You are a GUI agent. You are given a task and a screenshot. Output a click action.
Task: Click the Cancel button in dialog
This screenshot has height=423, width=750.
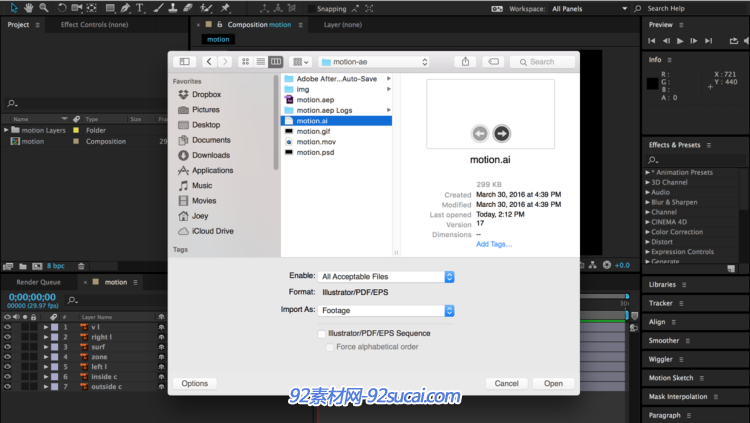[507, 383]
